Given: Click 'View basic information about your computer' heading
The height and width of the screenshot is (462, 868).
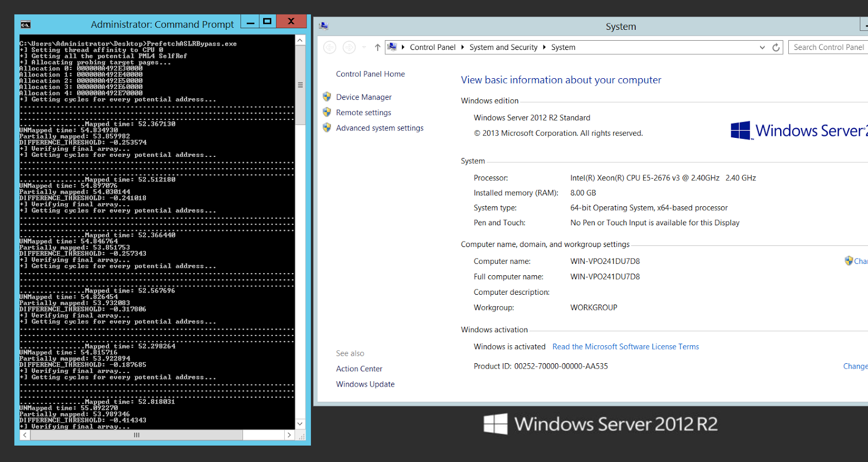Looking at the screenshot, I should point(561,80).
